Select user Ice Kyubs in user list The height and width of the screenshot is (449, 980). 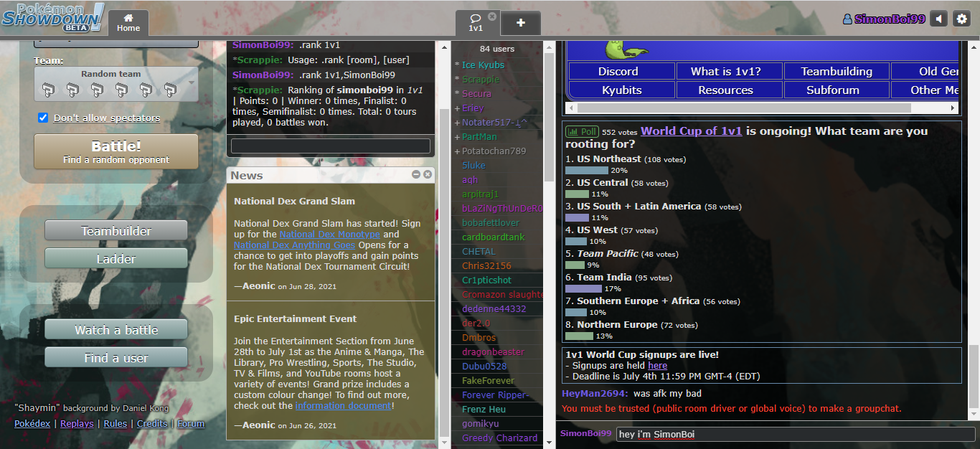[496, 65]
